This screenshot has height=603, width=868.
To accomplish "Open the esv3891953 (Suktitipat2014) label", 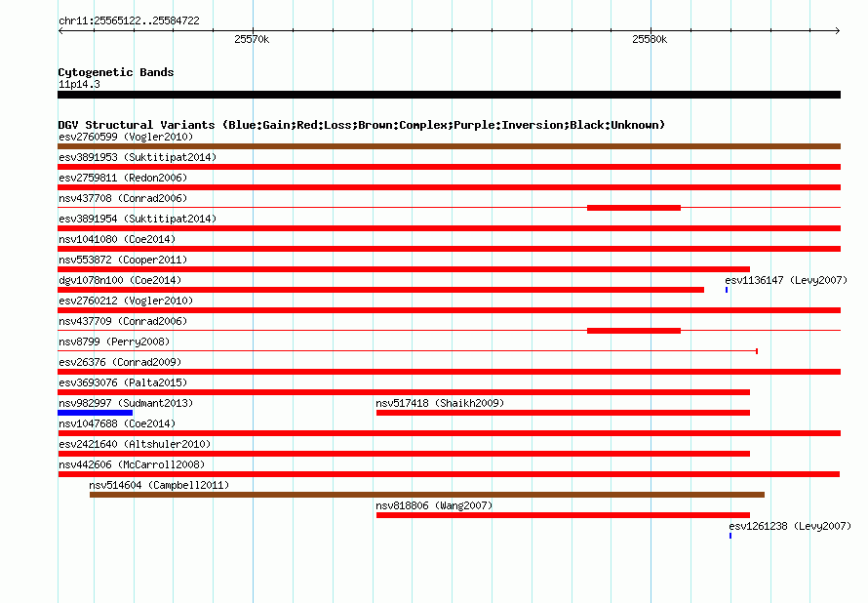I will tap(138, 157).
